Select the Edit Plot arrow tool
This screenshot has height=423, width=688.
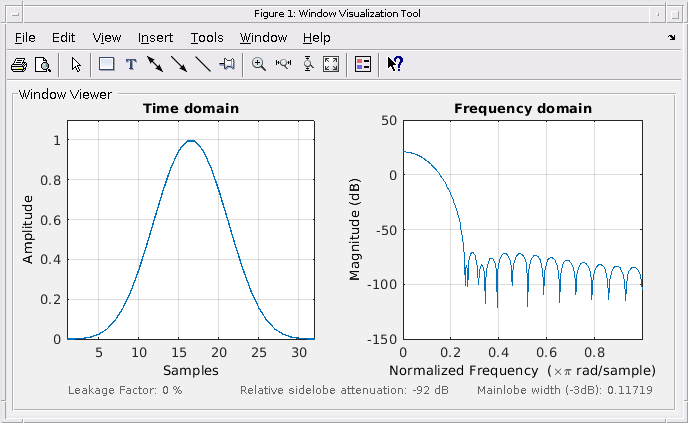[x=76, y=65]
